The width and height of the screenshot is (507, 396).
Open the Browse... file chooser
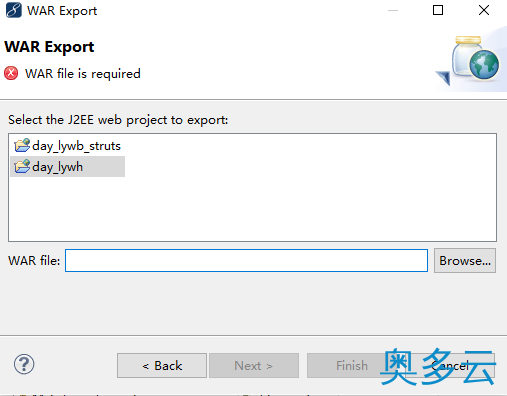point(465,261)
